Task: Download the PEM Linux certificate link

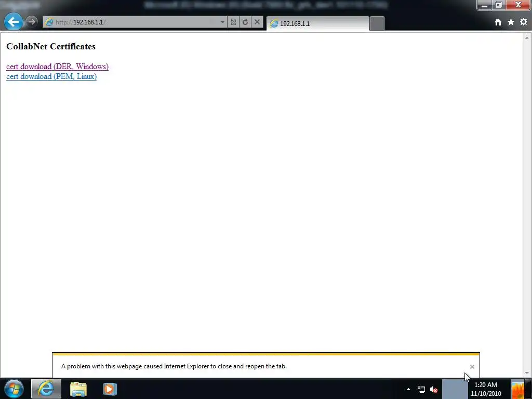Action: 51,76
